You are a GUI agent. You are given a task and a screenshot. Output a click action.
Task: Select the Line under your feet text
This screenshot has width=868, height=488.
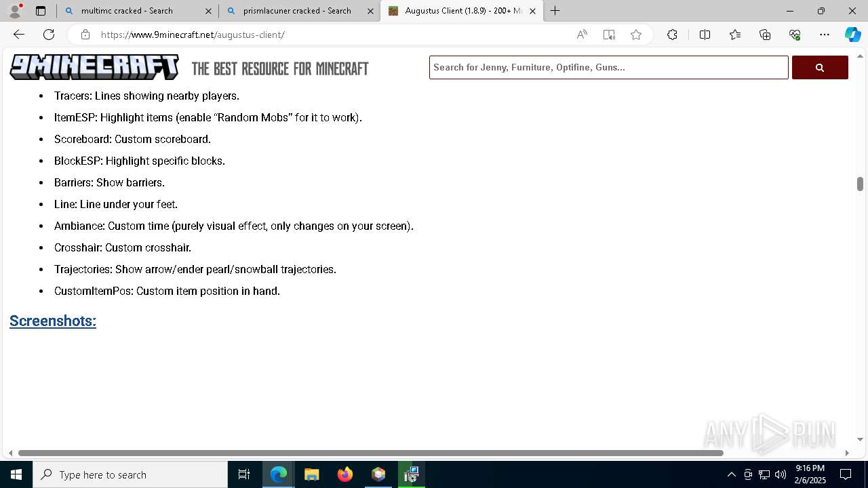[116, 204]
